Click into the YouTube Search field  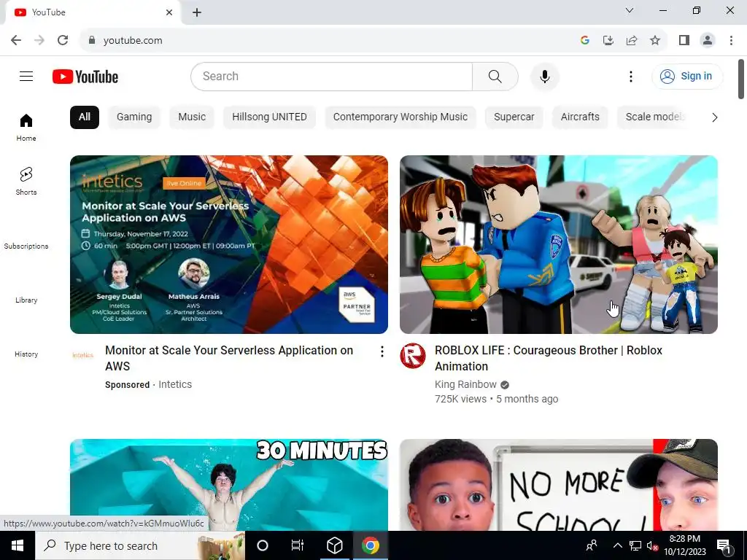332,76
